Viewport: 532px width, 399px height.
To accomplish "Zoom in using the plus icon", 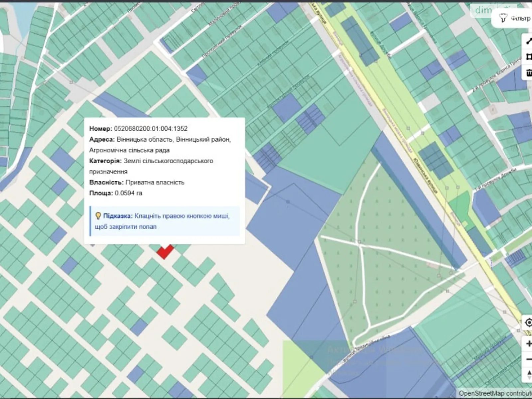I will coord(529,343).
